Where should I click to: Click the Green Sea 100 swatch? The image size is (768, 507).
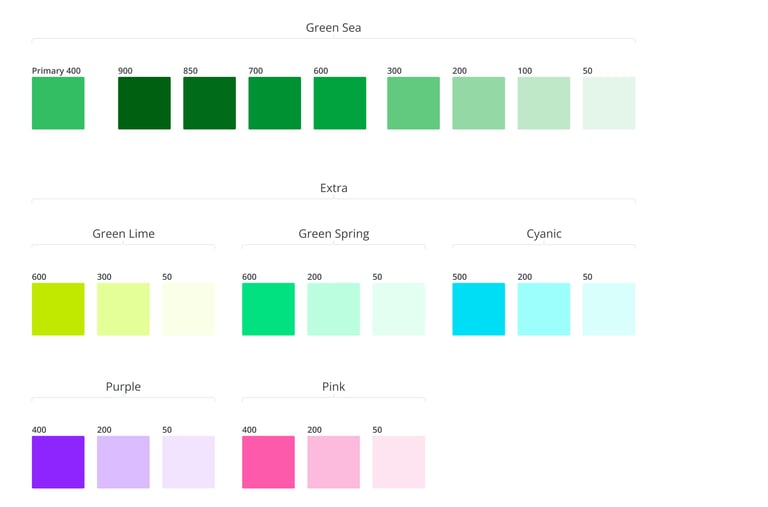point(544,103)
